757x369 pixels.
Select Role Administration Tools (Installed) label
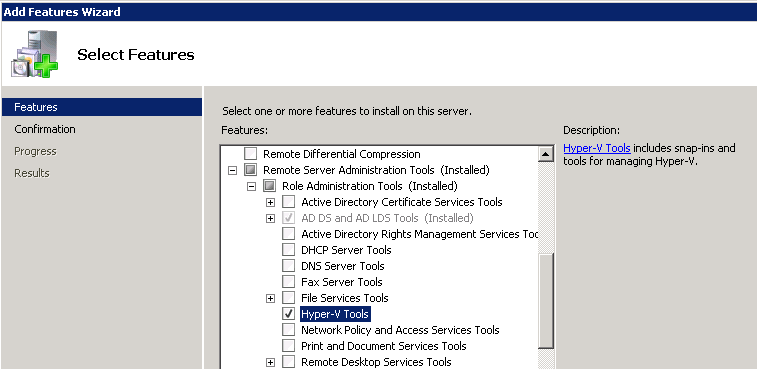[370, 186]
